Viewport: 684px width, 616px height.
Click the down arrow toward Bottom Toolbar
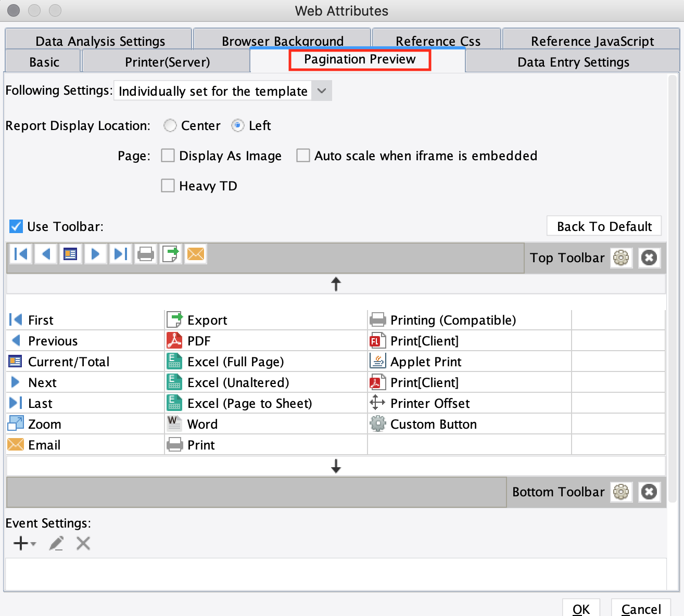(336, 466)
